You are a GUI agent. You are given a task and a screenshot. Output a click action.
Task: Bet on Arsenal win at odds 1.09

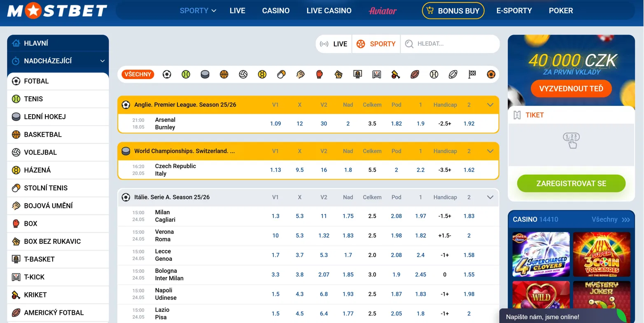[x=275, y=124]
